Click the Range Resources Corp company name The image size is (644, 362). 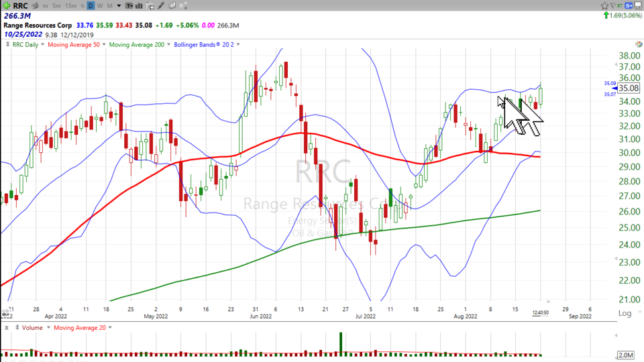coord(38,25)
